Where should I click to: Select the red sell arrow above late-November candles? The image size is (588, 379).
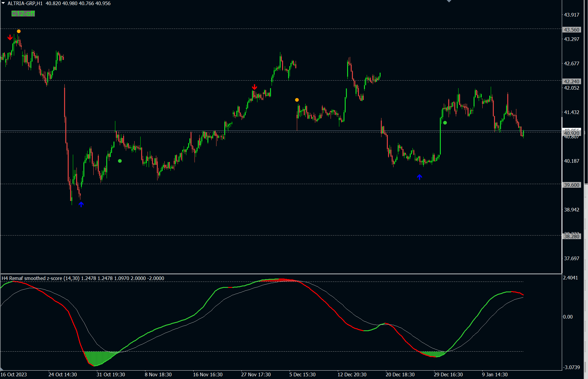click(x=254, y=87)
